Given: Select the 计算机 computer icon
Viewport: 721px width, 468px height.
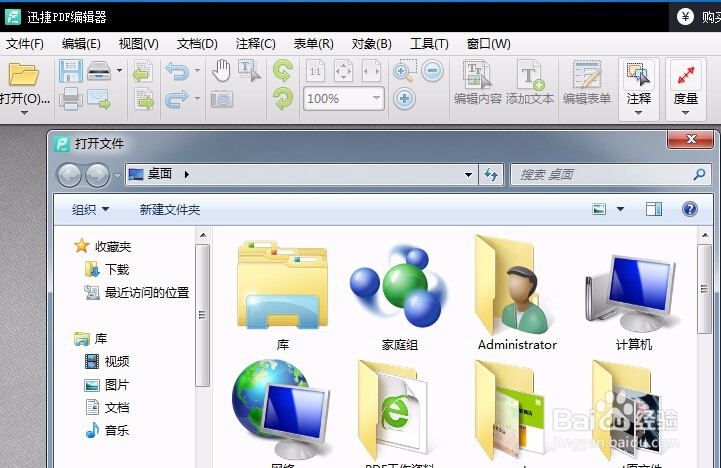Looking at the screenshot, I should pos(634,299).
